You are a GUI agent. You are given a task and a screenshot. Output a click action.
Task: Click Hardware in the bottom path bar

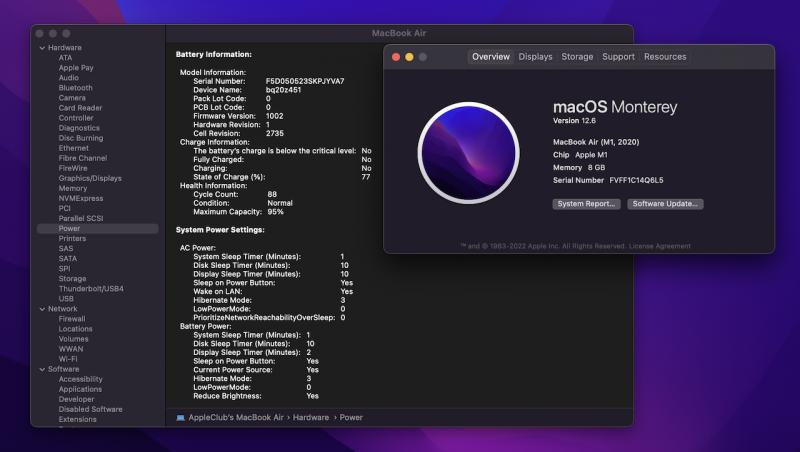311,417
